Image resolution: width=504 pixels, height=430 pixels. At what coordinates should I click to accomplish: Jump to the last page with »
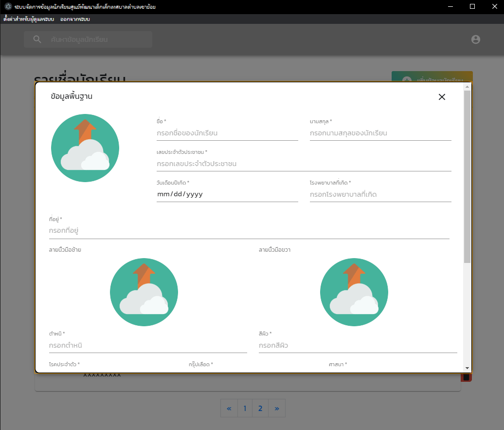coord(277,409)
